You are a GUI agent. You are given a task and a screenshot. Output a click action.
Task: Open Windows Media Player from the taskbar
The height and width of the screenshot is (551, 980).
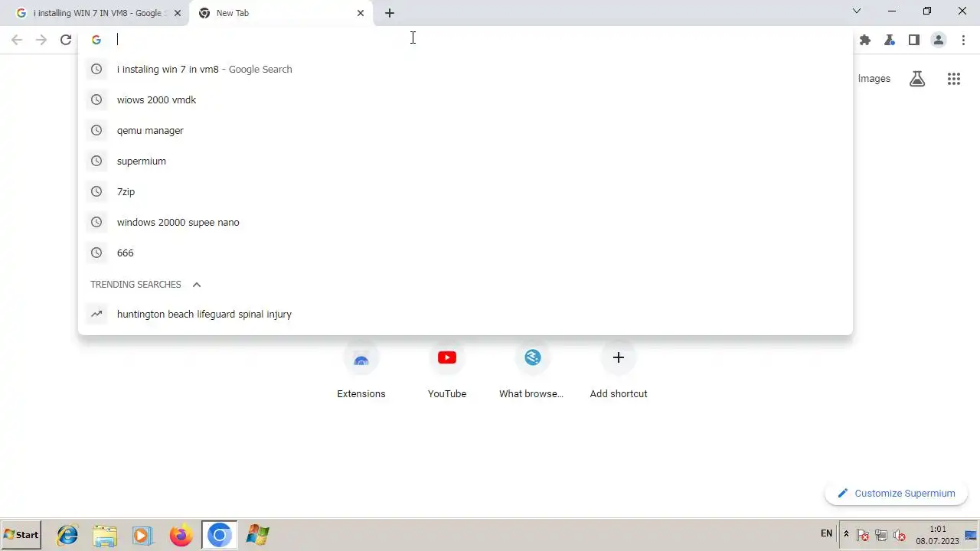click(142, 535)
